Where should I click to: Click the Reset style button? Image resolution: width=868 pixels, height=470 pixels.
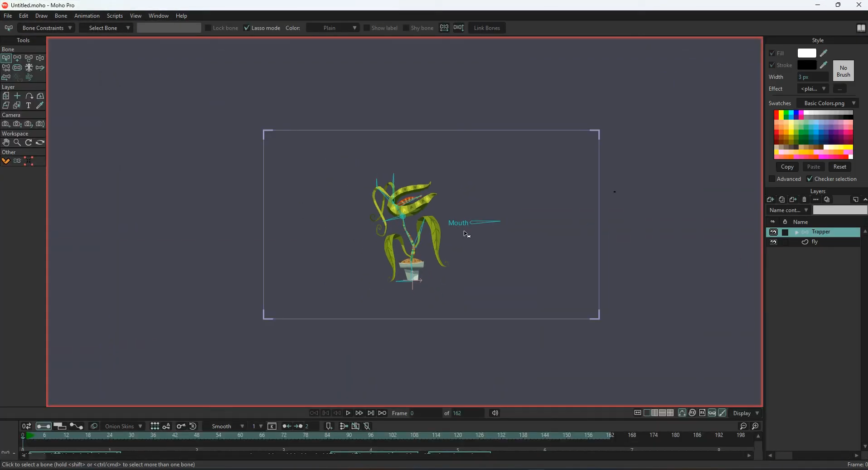tap(841, 167)
